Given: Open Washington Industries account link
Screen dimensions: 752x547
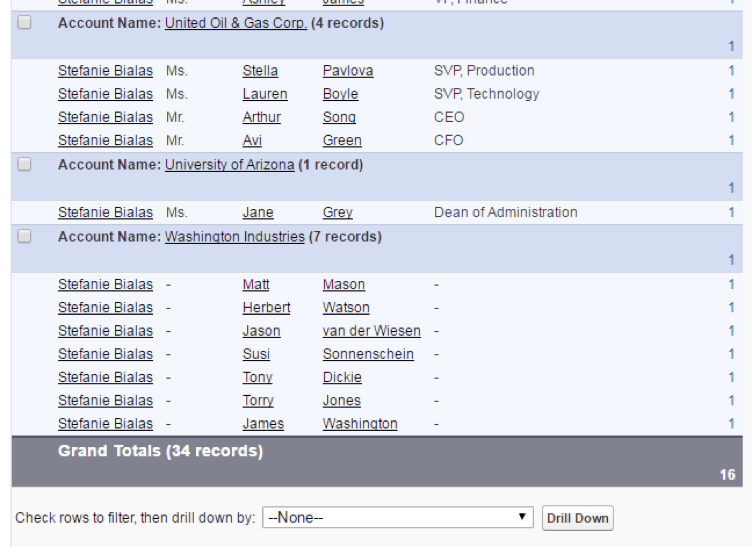Looking at the screenshot, I should [x=235, y=236].
